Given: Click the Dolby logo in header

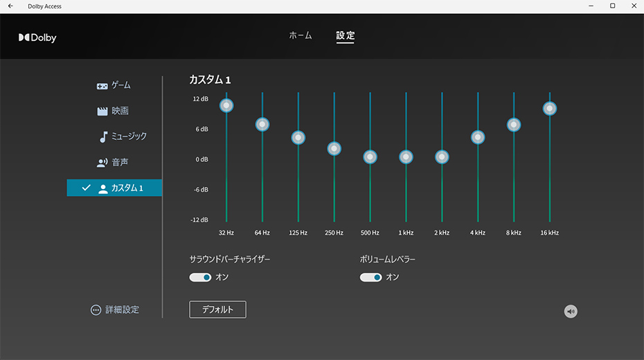Looking at the screenshot, I should pos(37,37).
